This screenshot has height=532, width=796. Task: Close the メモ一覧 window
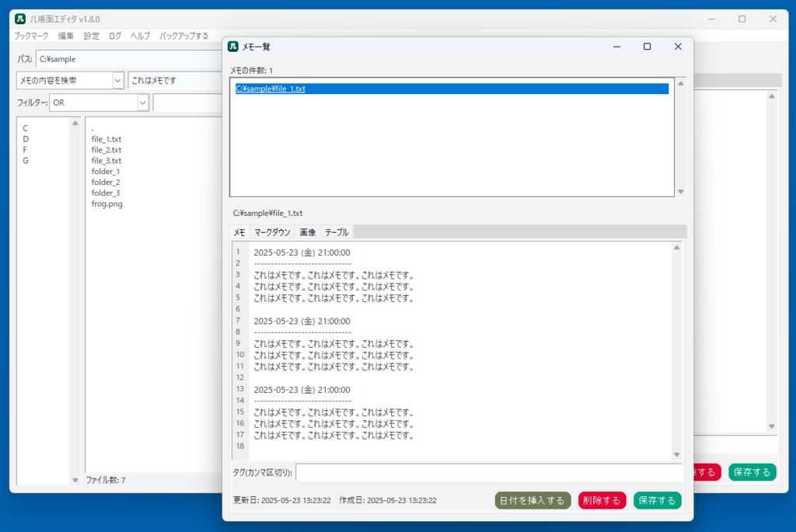pyautogui.click(x=678, y=47)
